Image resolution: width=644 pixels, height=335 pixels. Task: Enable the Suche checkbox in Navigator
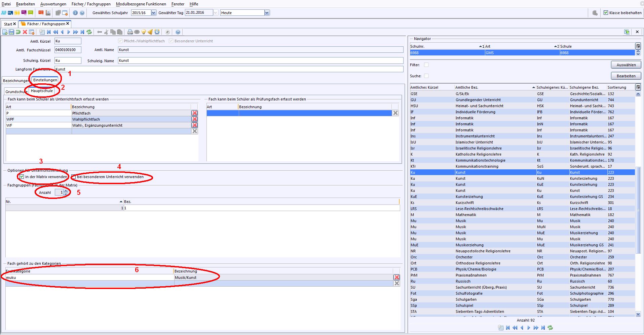[426, 76]
